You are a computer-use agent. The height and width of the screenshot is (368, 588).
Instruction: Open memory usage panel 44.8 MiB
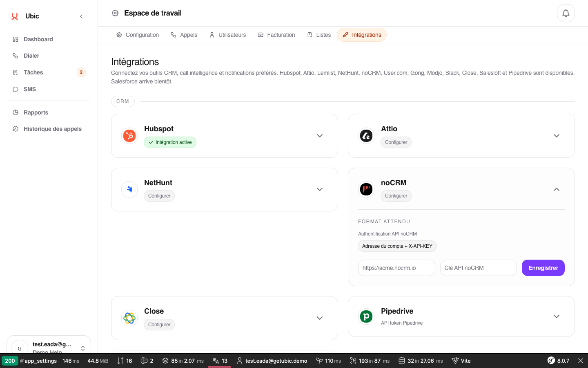click(98, 361)
